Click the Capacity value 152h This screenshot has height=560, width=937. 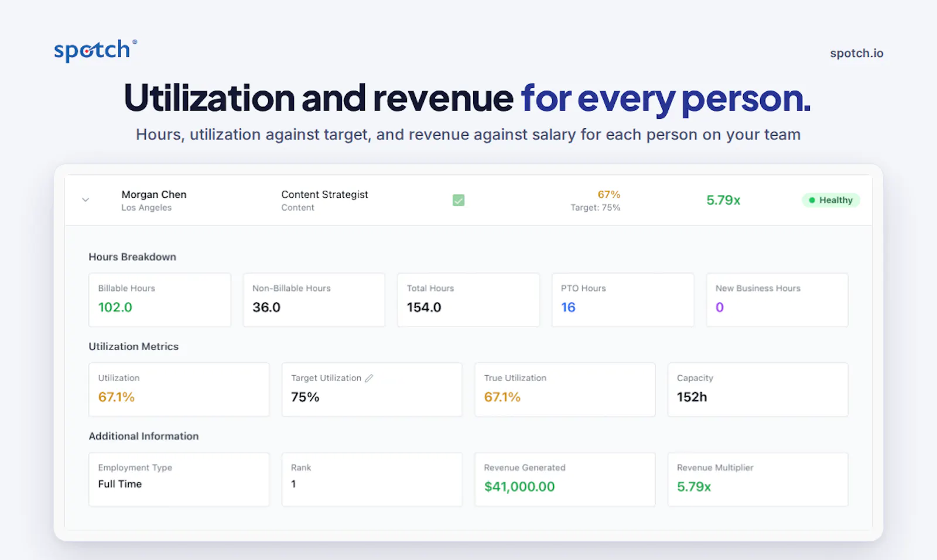point(692,397)
